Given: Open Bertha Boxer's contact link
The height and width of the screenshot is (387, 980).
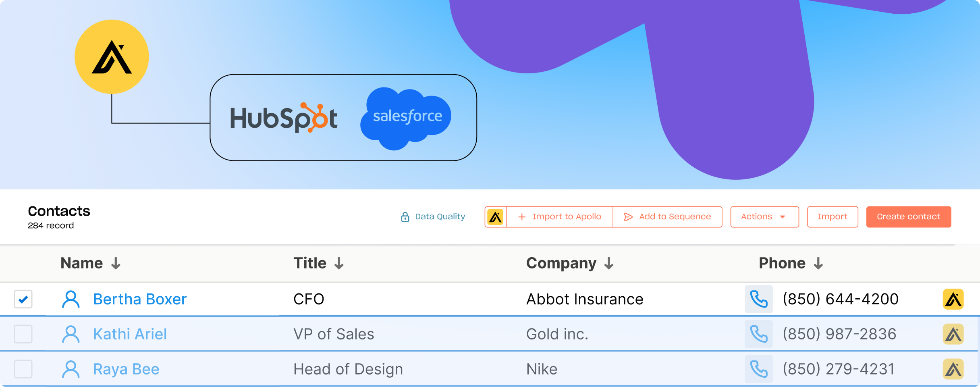Looking at the screenshot, I should (x=139, y=299).
